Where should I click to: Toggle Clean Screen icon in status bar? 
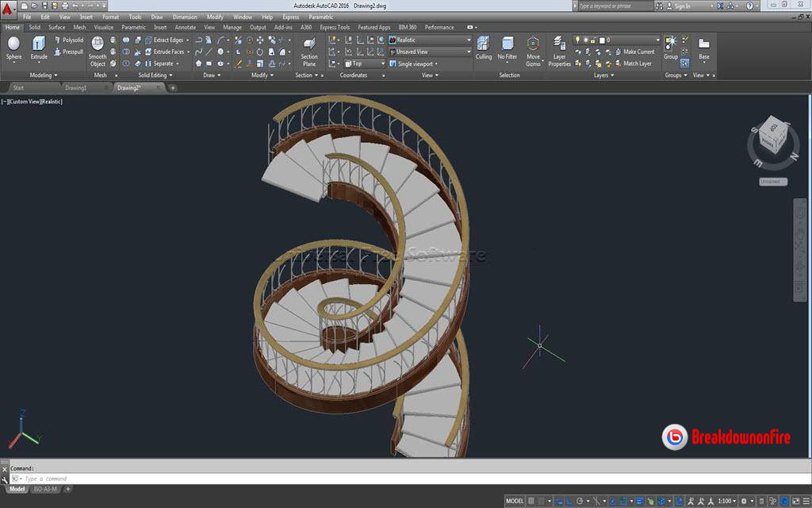coord(796,501)
